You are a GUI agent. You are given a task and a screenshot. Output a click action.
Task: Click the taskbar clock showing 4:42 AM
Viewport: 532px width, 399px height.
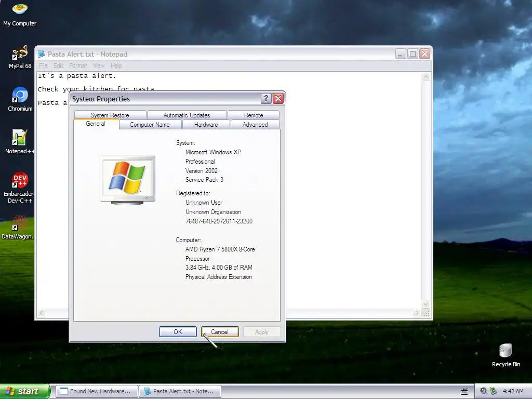tap(513, 391)
